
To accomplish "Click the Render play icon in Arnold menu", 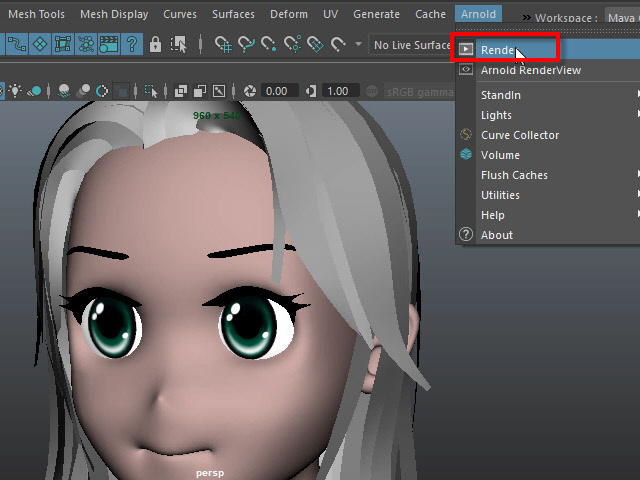I will pos(466,50).
